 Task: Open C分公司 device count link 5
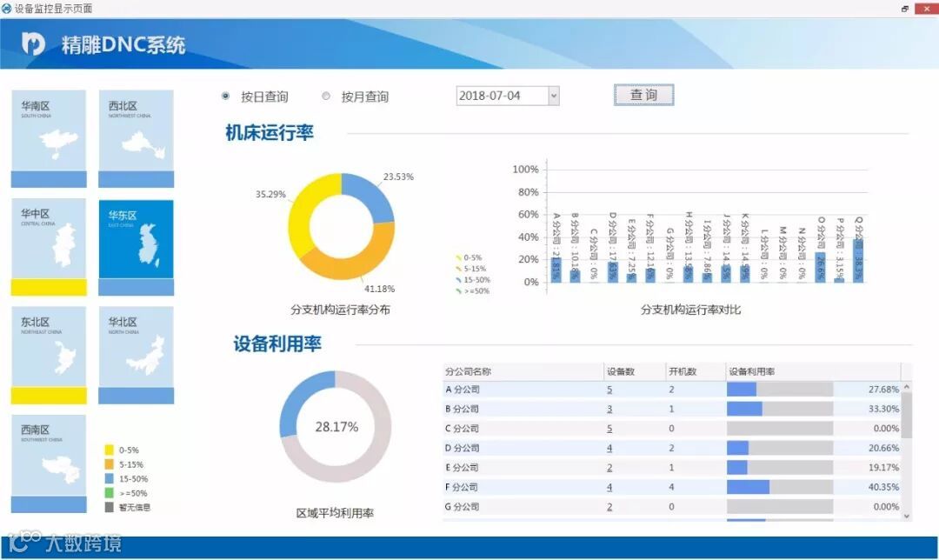(609, 429)
